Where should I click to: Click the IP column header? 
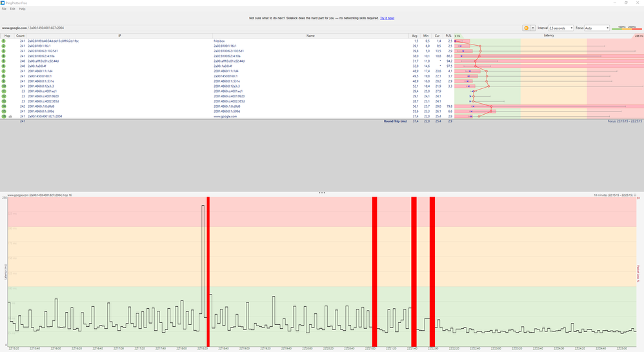pyautogui.click(x=119, y=35)
